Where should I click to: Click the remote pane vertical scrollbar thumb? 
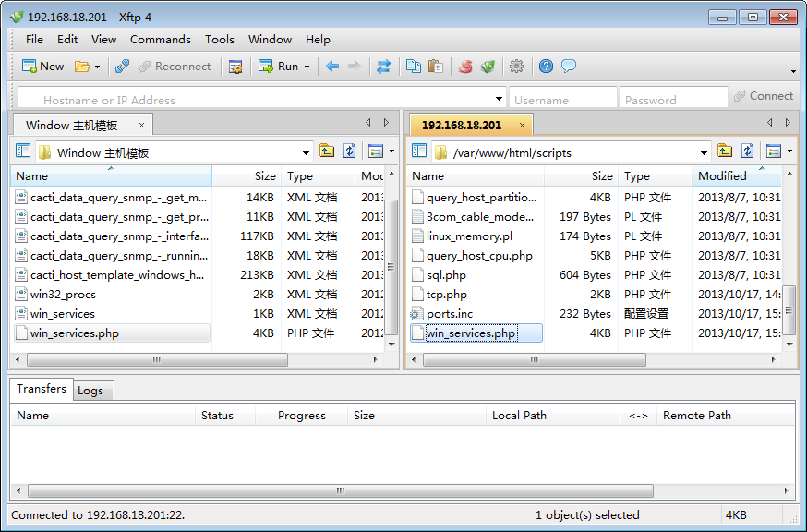pyautogui.click(x=789, y=311)
